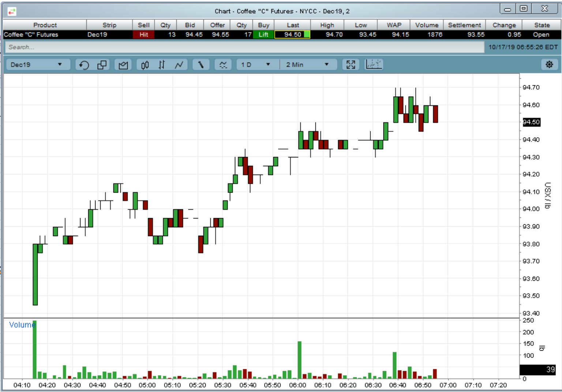Click the State column header
Screen dimensions: 562x392
(x=542, y=25)
